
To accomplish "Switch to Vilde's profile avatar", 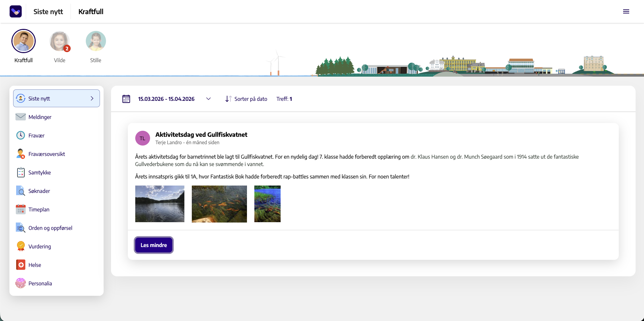I will pos(60,41).
